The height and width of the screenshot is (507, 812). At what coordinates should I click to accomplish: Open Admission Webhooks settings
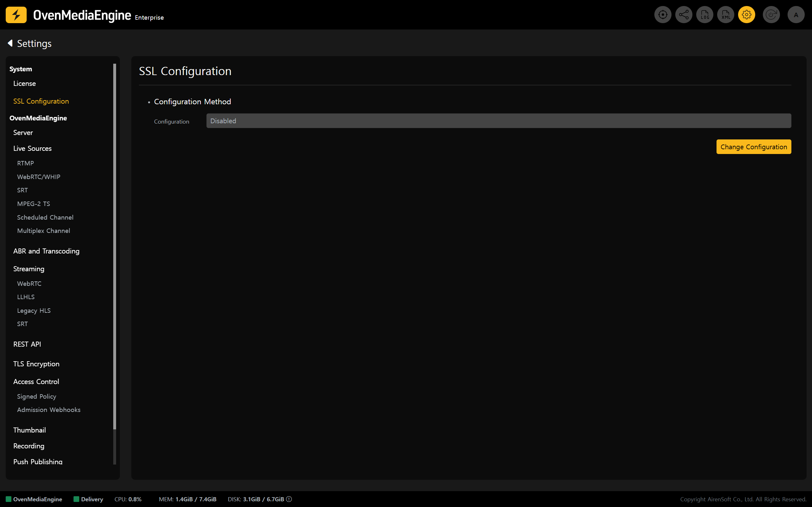pyautogui.click(x=49, y=410)
